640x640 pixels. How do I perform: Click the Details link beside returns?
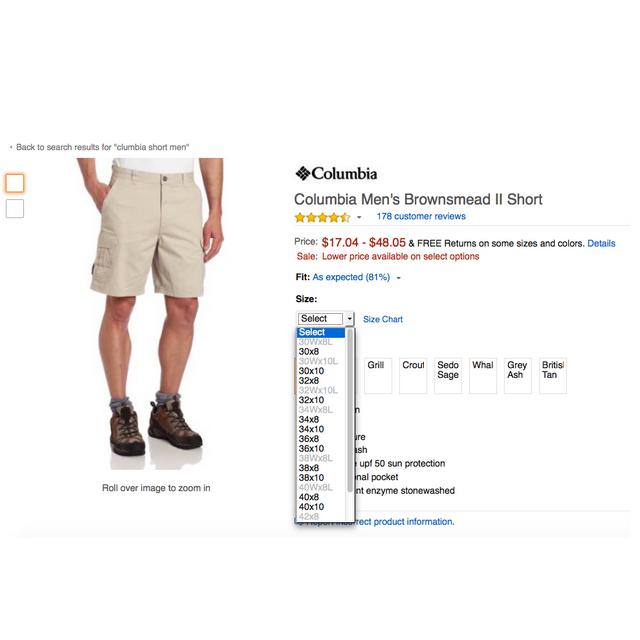[x=601, y=243]
